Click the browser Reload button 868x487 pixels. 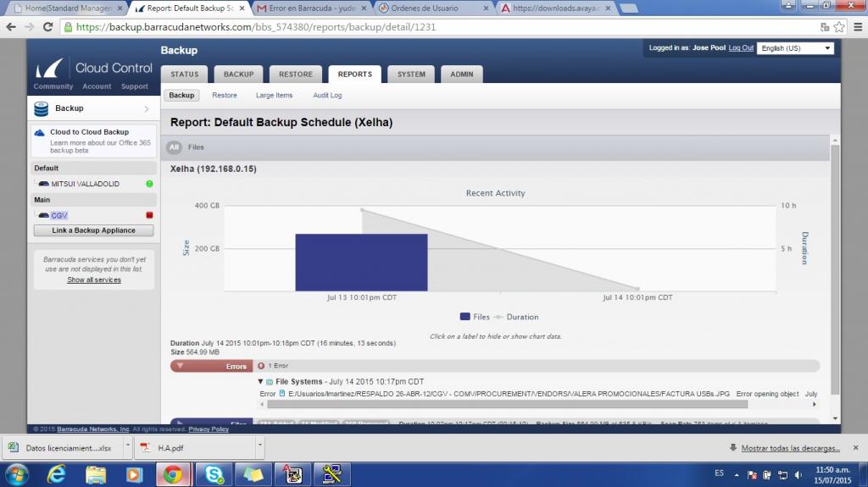tap(48, 26)
